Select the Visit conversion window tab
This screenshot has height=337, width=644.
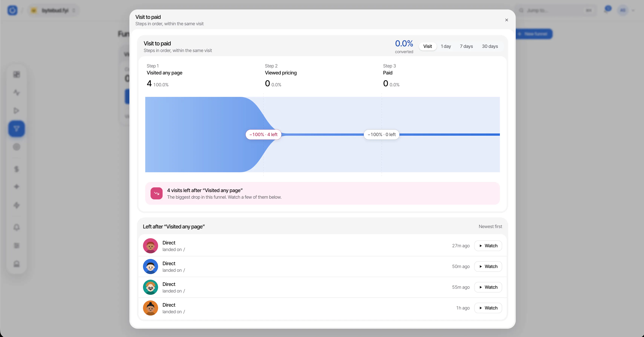tap(427, 46)
